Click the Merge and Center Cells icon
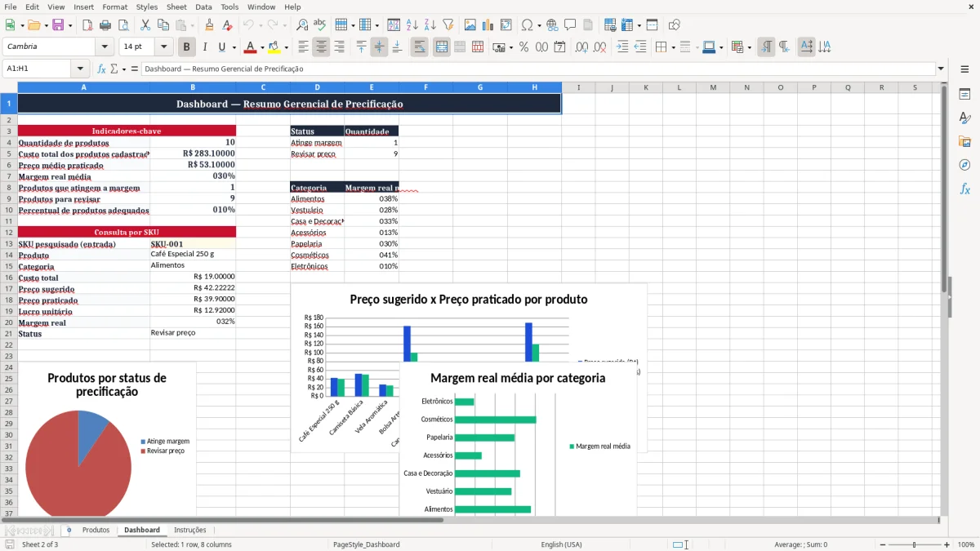 point(442,47)
